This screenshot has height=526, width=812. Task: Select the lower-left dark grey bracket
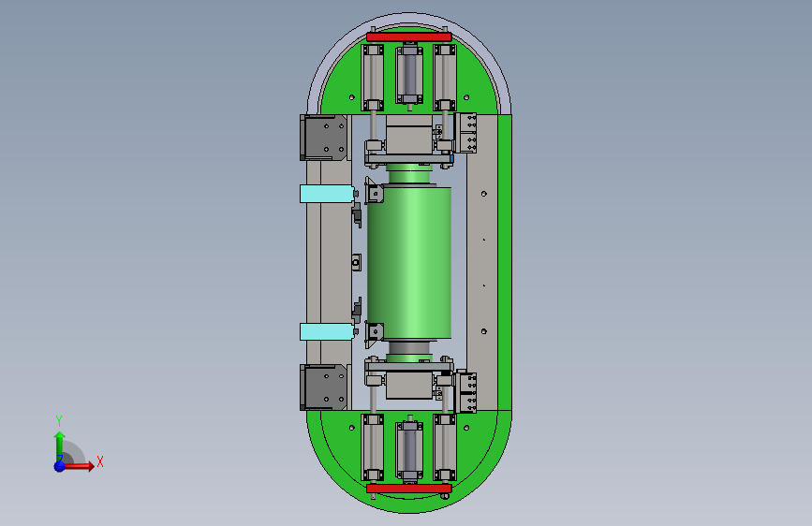point(324,387)
